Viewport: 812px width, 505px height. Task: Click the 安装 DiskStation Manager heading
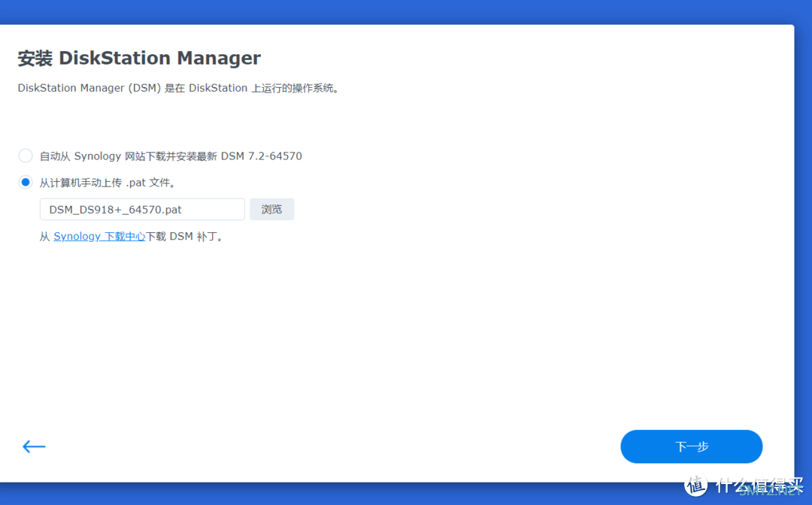pyautogui.click(x=139, y=58)
